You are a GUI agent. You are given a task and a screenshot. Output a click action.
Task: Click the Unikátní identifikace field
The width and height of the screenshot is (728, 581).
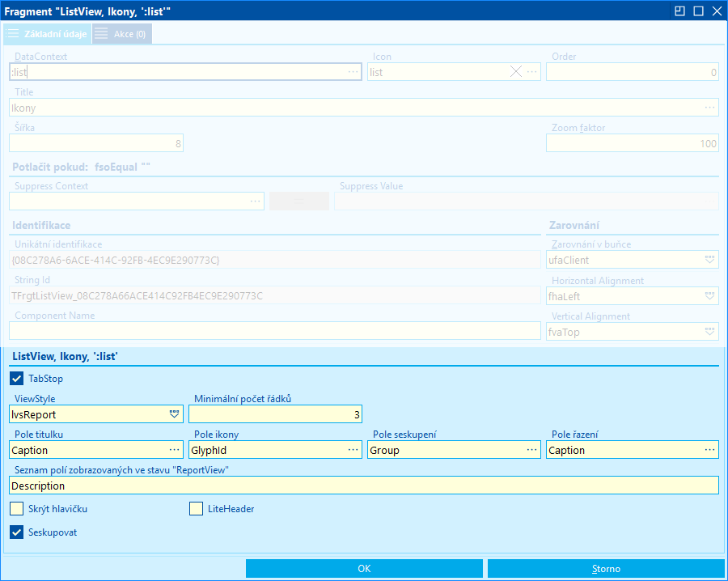pos(275,260)
